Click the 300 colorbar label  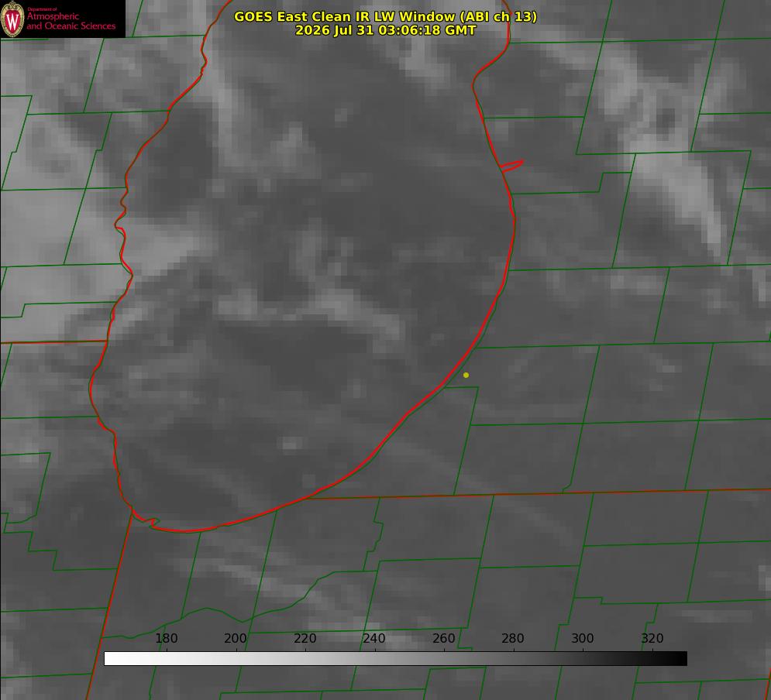582,638
